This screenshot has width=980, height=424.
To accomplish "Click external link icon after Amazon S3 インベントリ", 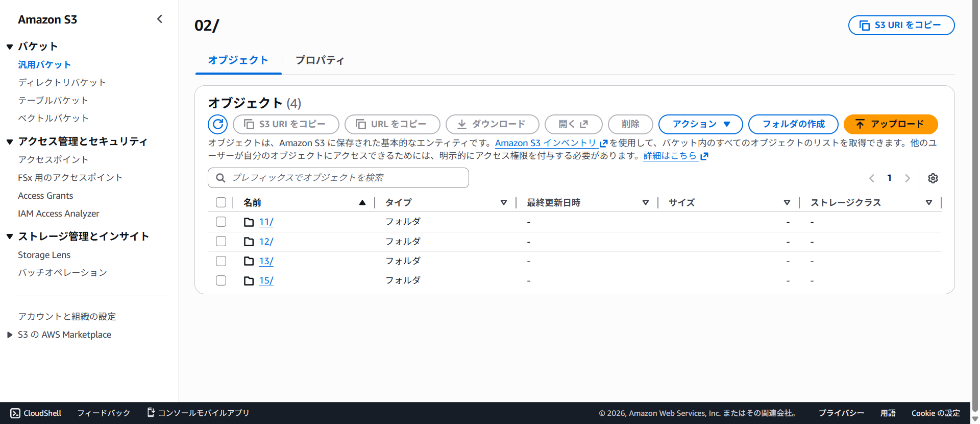I will tap(604, 144).
